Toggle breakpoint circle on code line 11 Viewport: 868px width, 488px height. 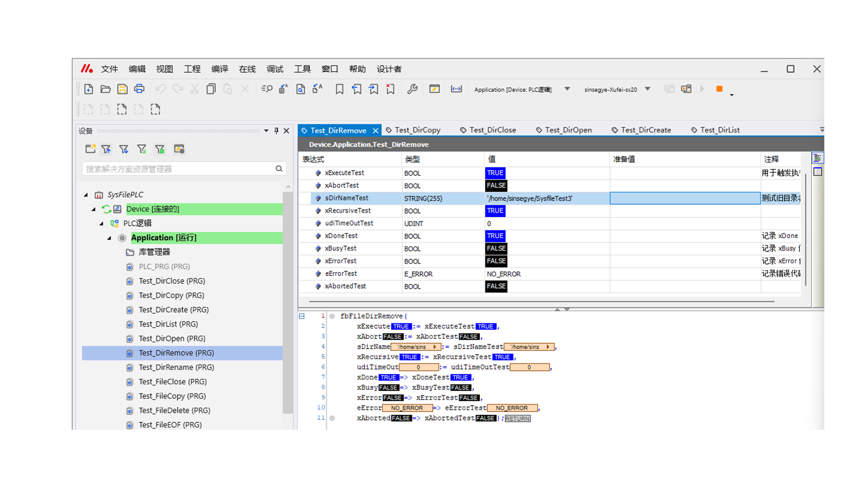[332, 418]
